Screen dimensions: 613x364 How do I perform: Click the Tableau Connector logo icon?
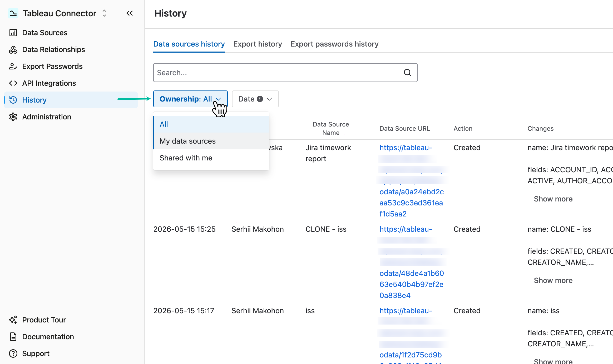tap(13, 13)
